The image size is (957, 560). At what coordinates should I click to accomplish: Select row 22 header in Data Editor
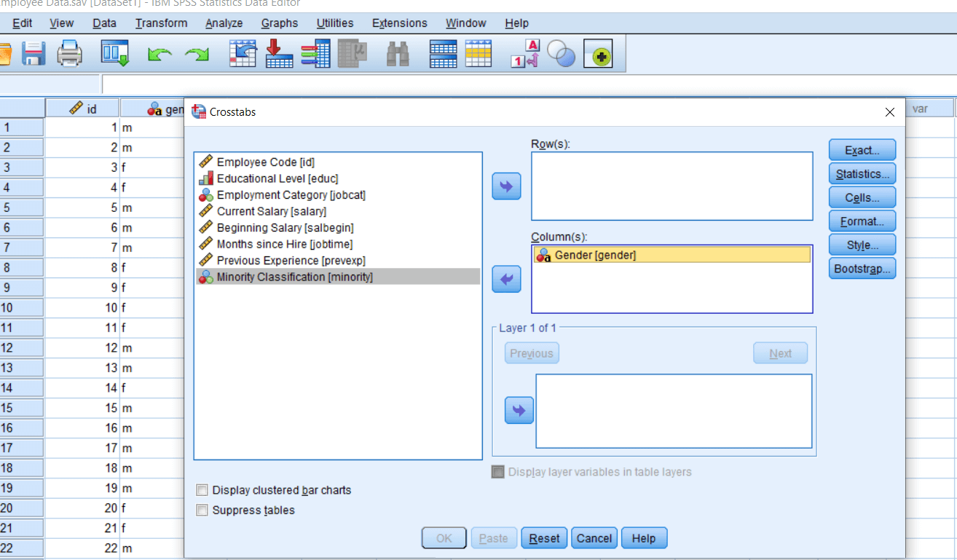(x=22, y=548)
